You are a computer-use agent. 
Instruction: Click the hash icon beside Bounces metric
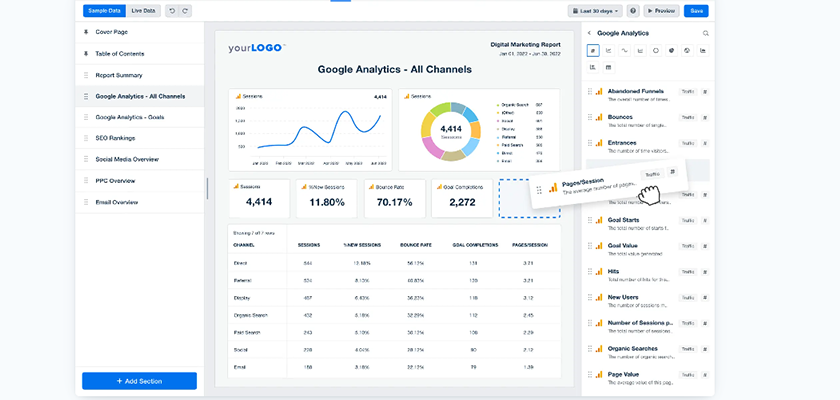click(x=704, y=117)
